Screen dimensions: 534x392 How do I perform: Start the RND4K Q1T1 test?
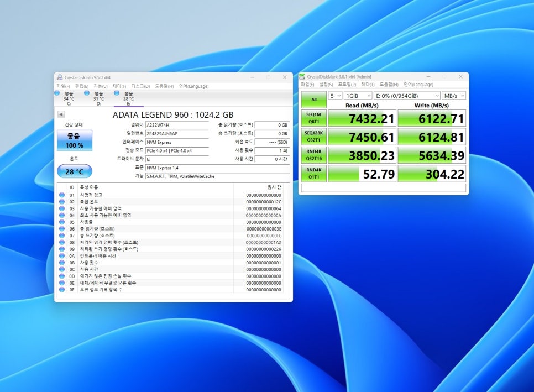point(313,174)
